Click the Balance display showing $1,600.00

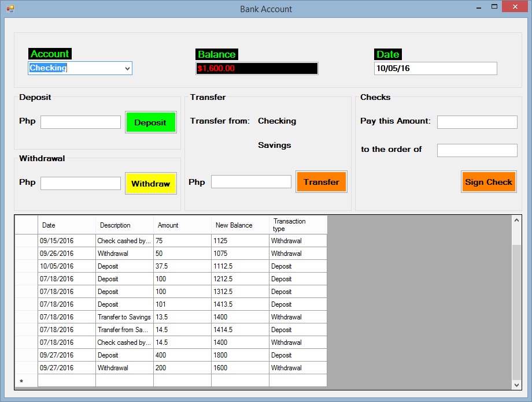point(257,68)
